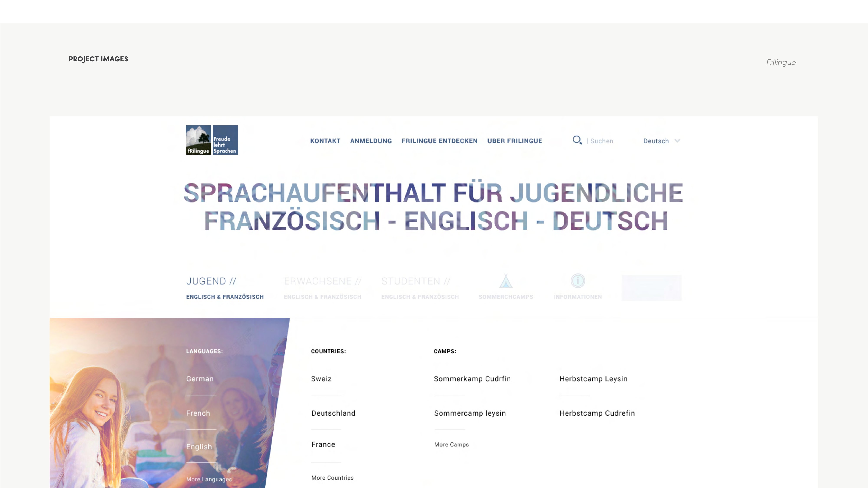868x488 pixels.
Task: Switch to the ERWACHSENE tab
Action: 322,281
